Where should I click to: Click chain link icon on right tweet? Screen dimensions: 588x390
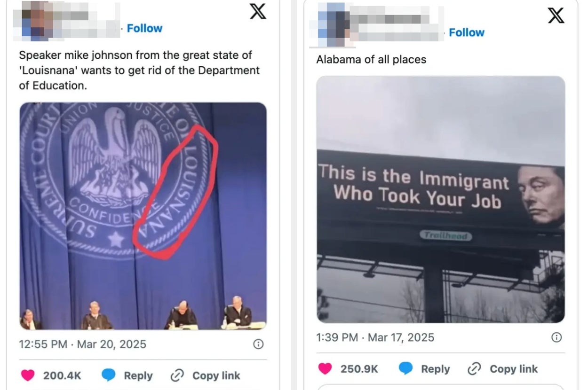pos(474,369)
